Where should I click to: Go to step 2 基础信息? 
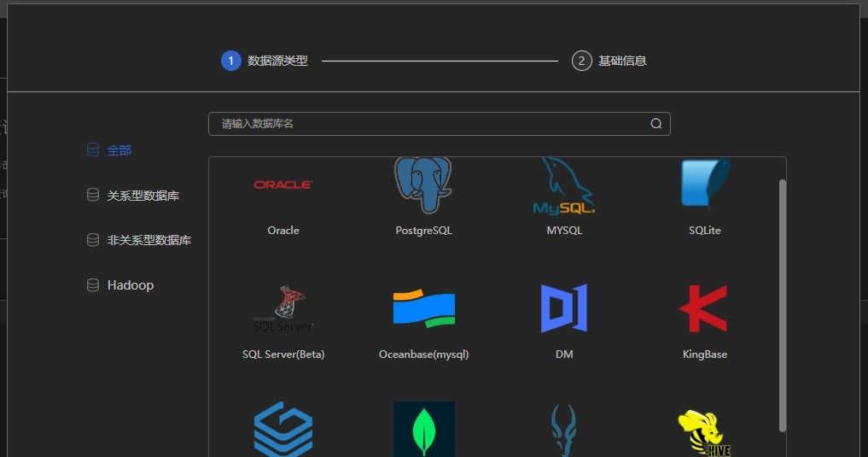coord(609,61)
